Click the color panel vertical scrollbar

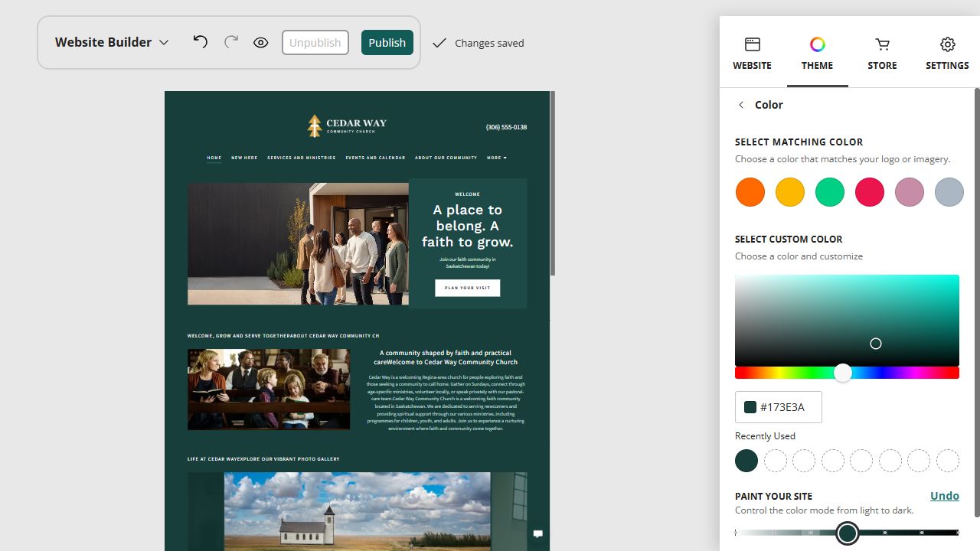tap(976, 304)
